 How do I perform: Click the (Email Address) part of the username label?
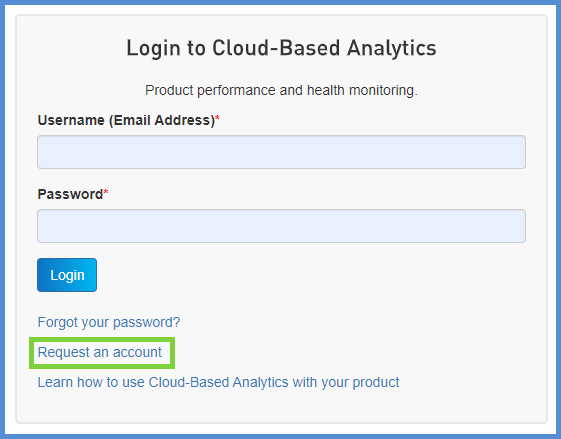[162, 120]
